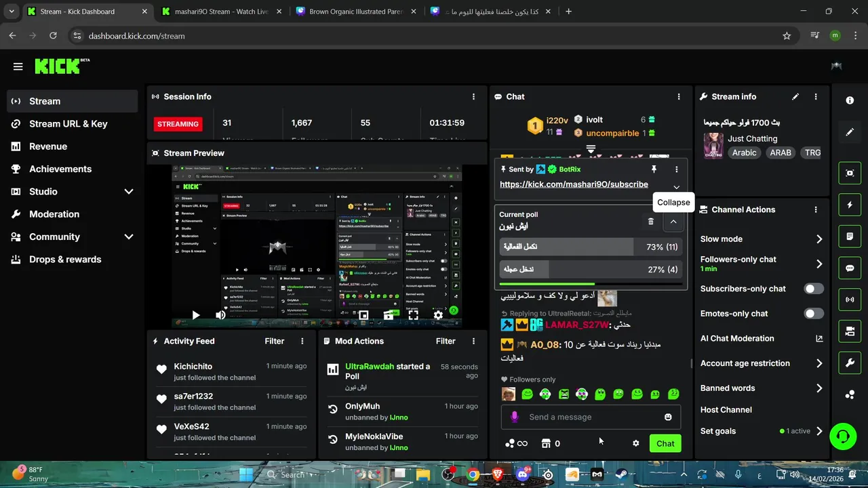Open Set goals chevron
The image size is (868, 488).
[819, 432]
